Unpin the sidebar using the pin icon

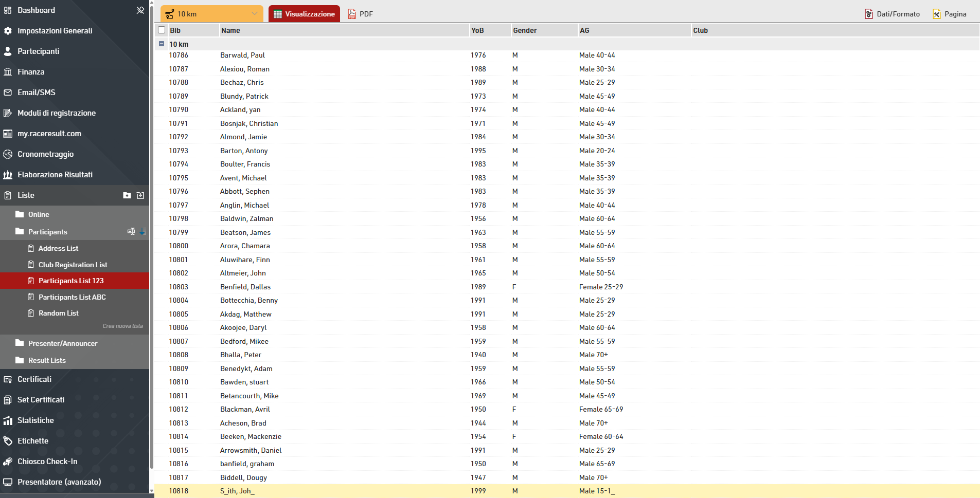[x=140, y=10]
